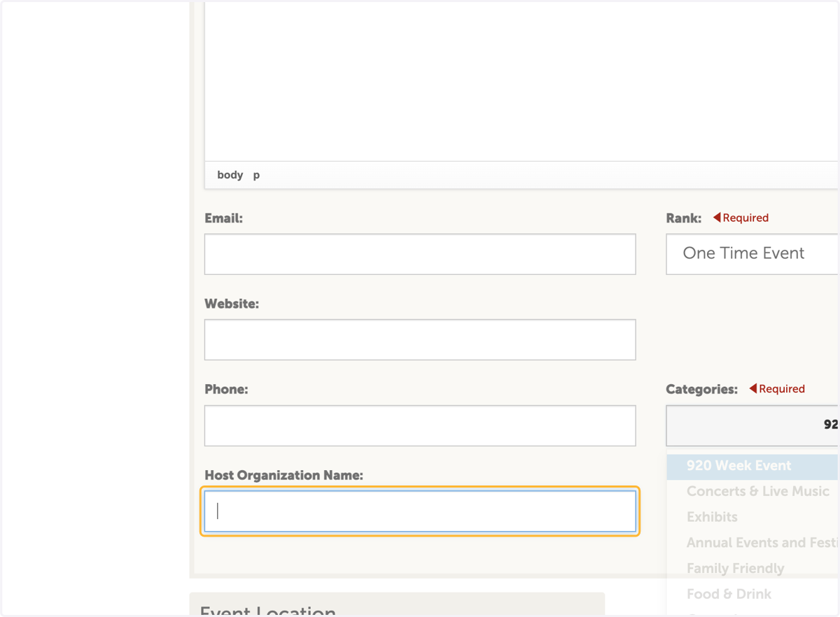This screenshot has width=840, height=617.
Task: Click the Rank label text
Action: [x=684, y=218]
